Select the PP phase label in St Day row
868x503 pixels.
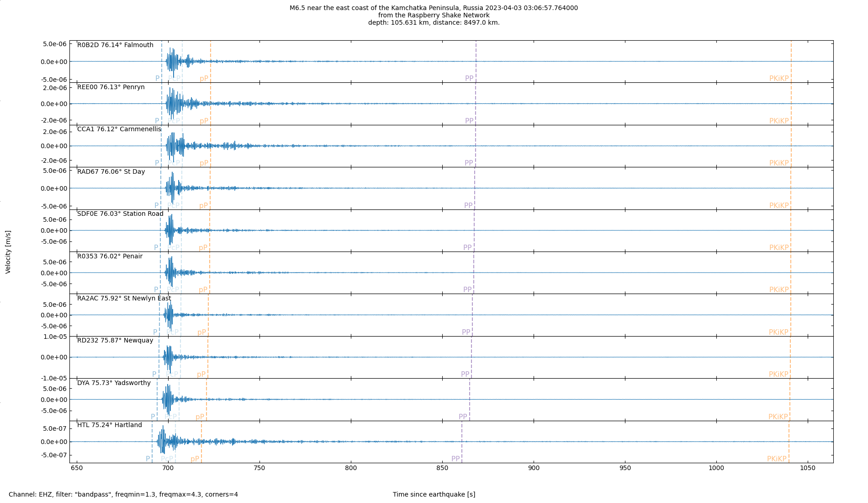pos(468,206)
